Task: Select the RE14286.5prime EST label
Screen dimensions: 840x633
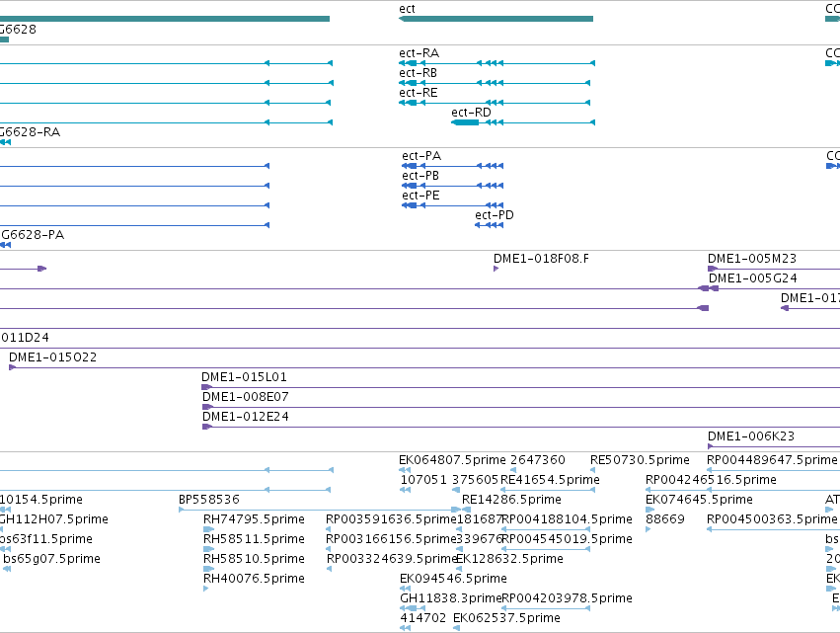Action: point(511,500)
